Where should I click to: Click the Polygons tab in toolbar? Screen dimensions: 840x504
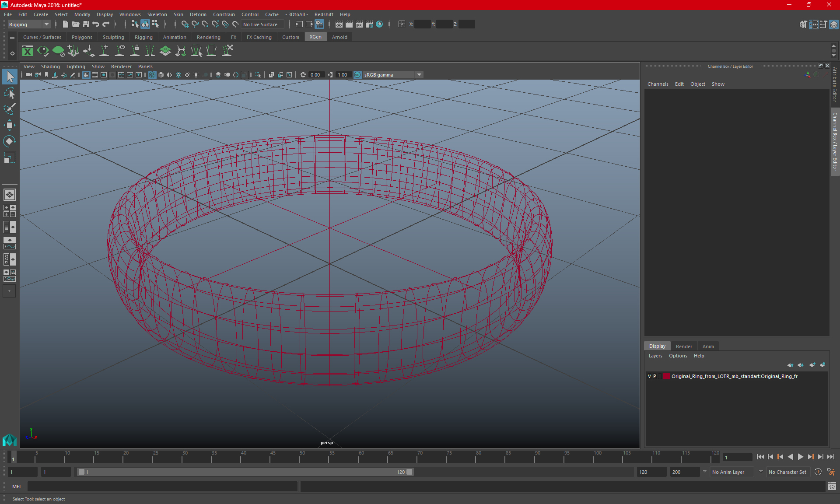pyautogui.click(x=83, y=37)
